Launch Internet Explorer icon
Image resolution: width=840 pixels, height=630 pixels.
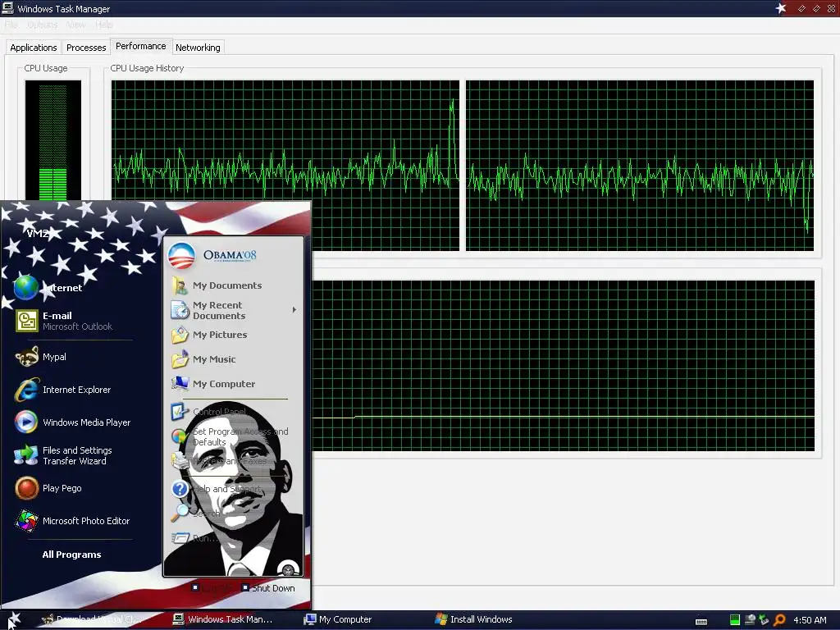(26, 390)
